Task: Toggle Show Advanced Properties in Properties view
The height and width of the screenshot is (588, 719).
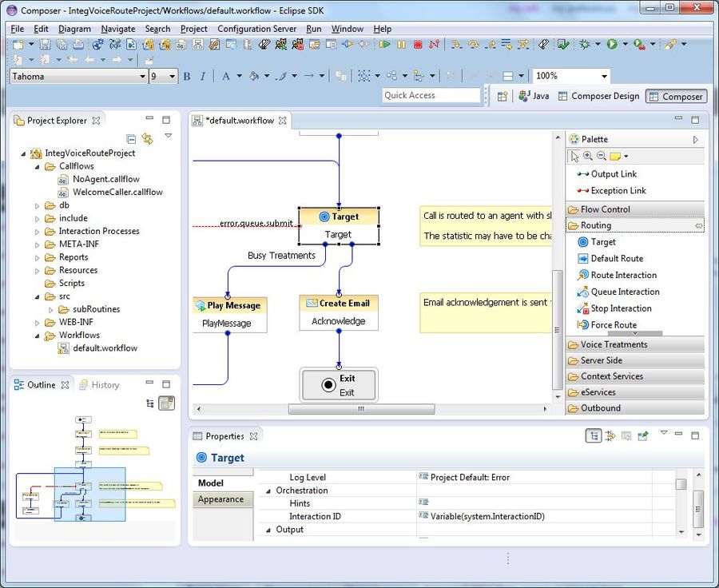Action: [610, 435]
